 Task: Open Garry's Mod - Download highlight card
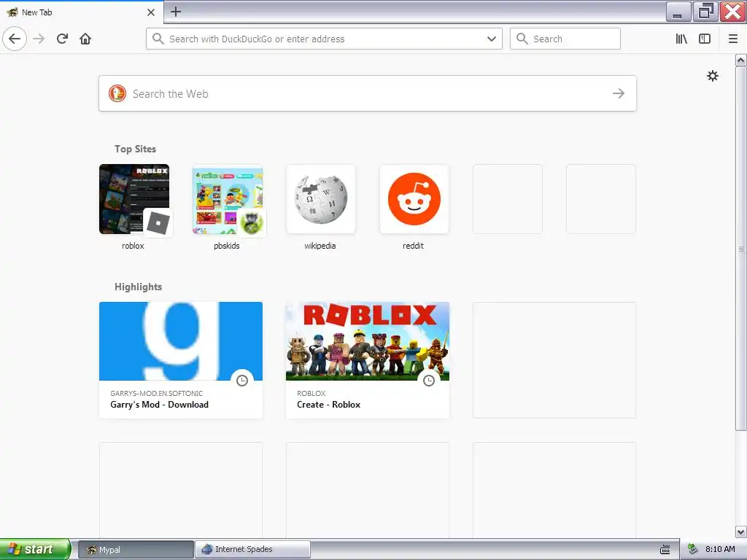(x=181, y=360)
